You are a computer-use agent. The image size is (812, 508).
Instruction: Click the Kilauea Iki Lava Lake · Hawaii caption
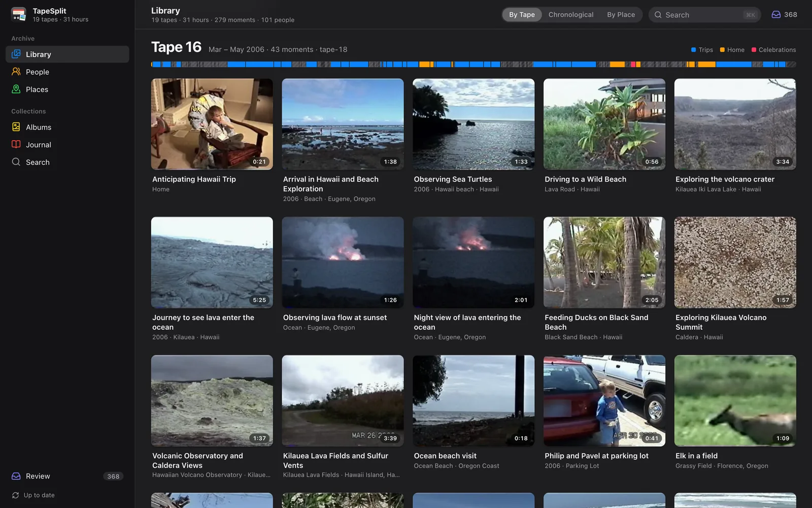pyautogui.click(x=718, y=189)
